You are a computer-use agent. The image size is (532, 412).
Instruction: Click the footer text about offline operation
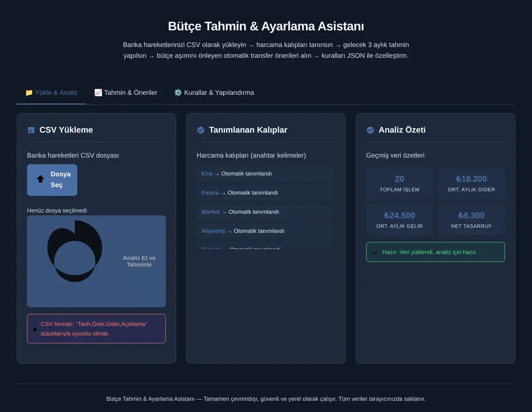pyautogui.click(x=266, y=399)
